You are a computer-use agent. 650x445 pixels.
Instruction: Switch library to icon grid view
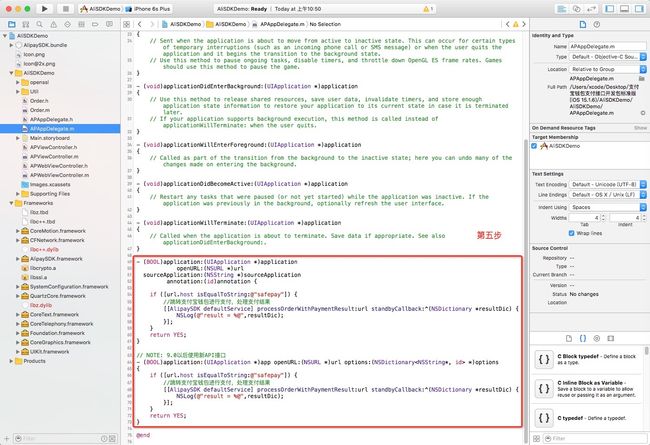coord(536,438)
